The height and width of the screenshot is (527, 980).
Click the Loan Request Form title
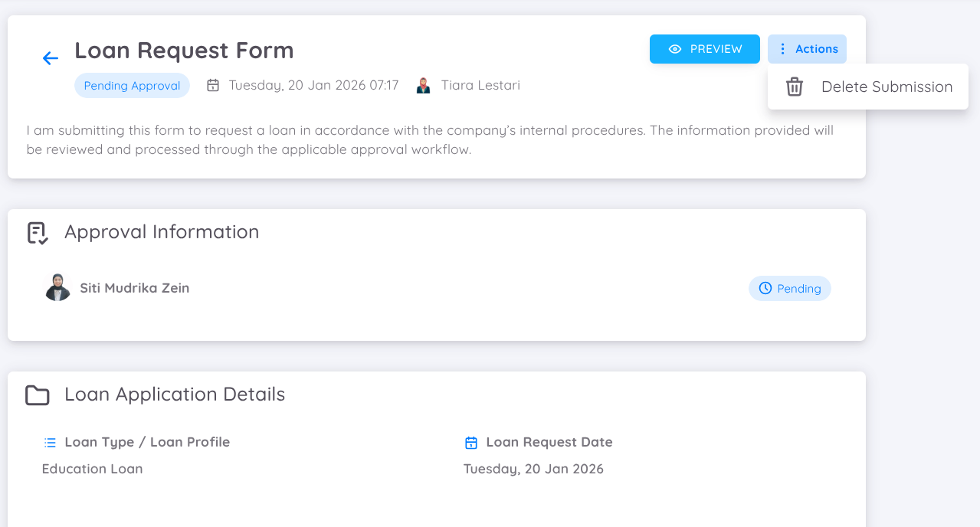click(x=184, y=51)
